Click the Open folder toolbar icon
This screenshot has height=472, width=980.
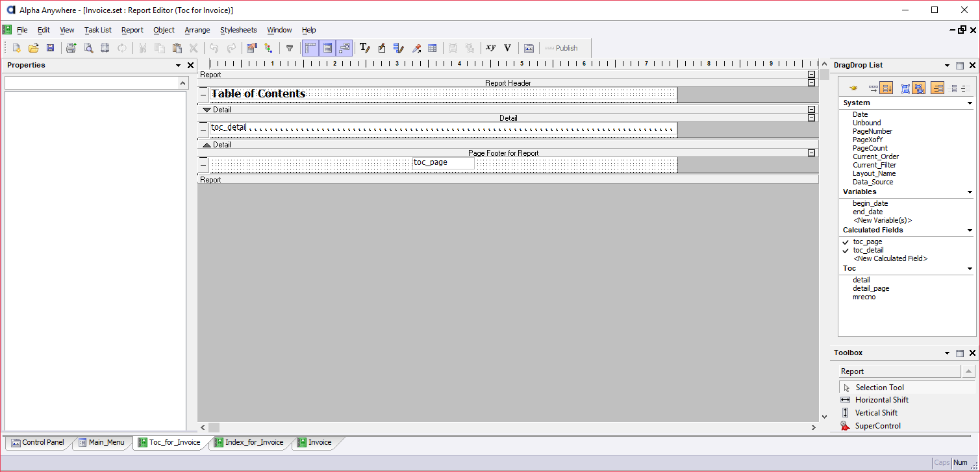click(34, 48)
